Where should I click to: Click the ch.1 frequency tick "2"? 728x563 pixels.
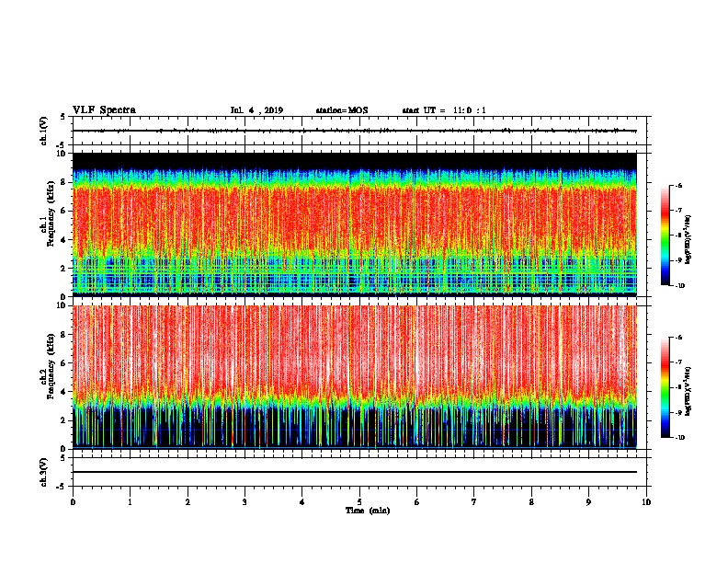[x=63, y=269]
